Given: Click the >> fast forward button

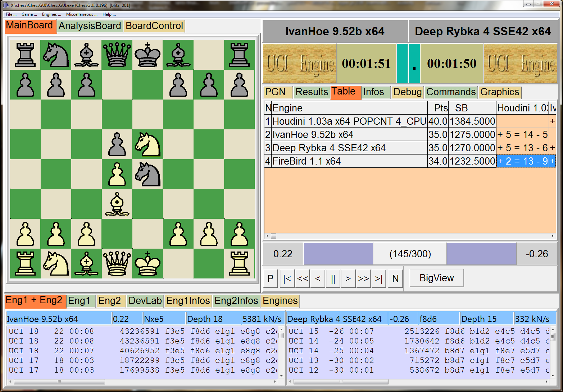Looking at the screenshot, I should (x=363, y=279).
